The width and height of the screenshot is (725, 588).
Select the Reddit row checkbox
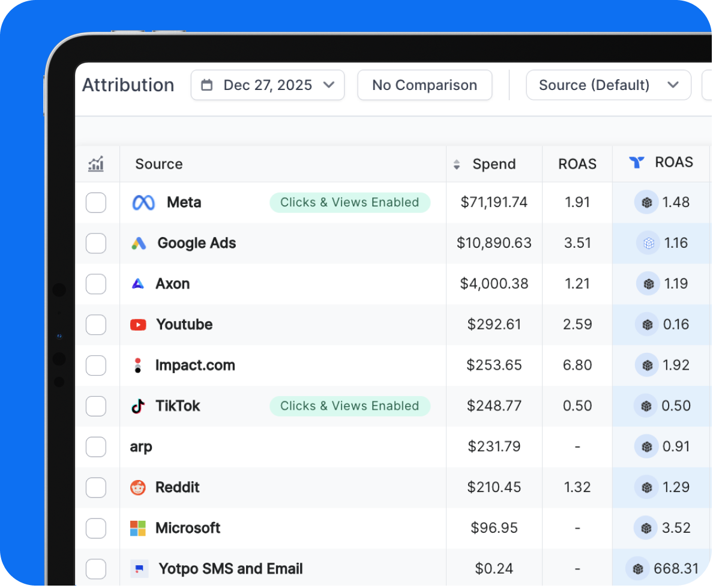[x=96, y=487]
